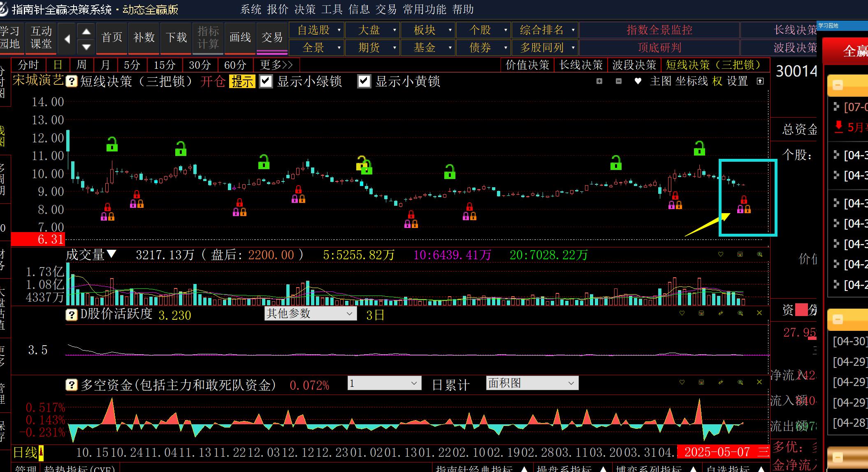Open the 面积图 chart type dropdown
Screen dimensions: 868x472
(532, 383)
